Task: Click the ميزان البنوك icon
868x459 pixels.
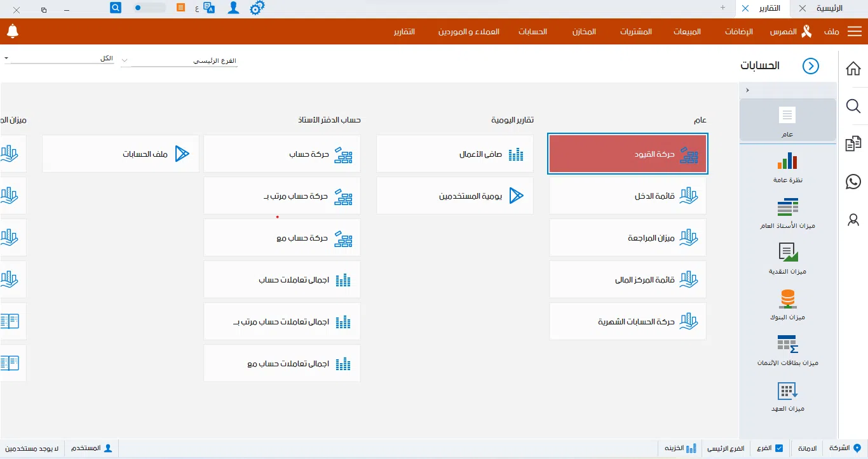Action: tap(788, 302)
